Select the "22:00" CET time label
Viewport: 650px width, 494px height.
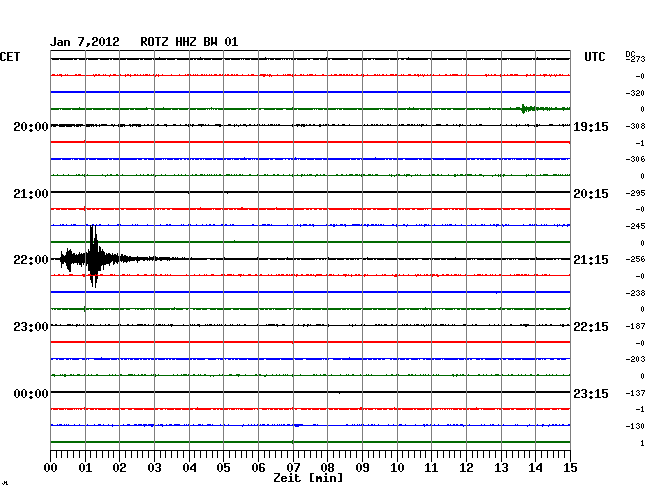click(31, 260)
